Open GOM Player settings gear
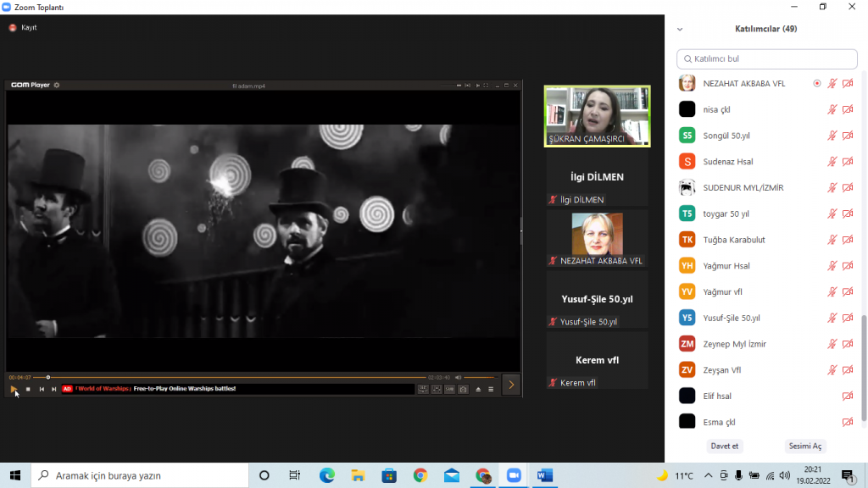The height and width of the screenshot is (488, 868). [57, 86]
